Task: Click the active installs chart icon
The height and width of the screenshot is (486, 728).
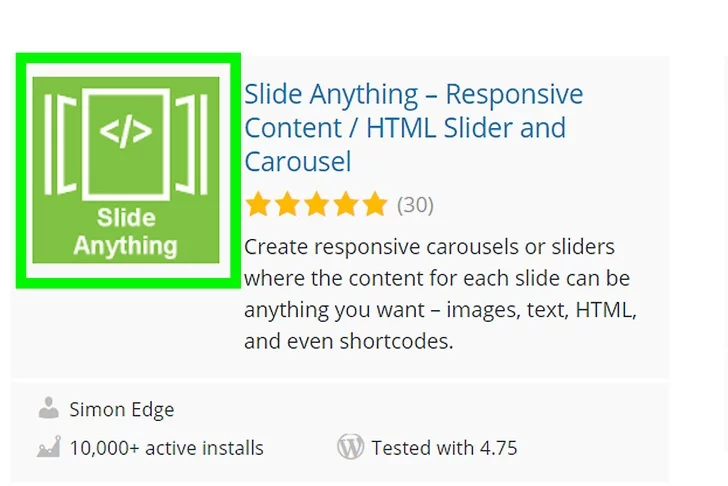Action: tap(48, 447)
